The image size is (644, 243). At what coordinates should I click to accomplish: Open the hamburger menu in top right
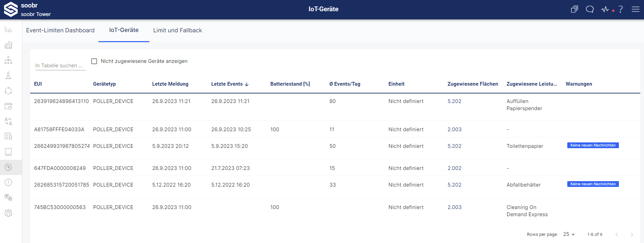636,9
